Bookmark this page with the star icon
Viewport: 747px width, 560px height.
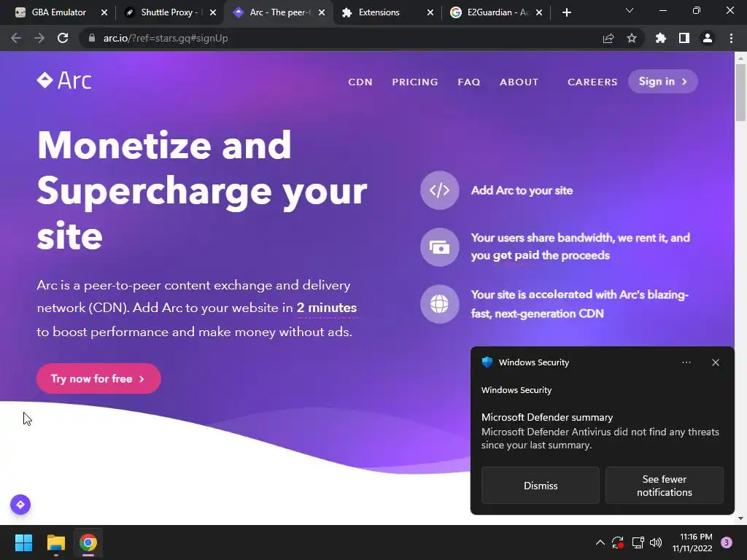pyautogui.click(x=632, y=38)
